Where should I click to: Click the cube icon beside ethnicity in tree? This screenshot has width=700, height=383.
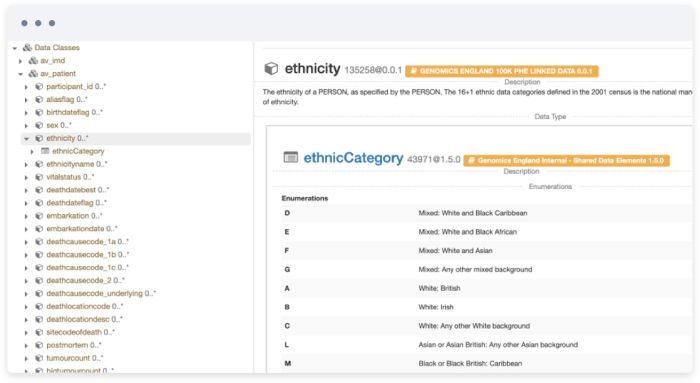tap(39, 138)
